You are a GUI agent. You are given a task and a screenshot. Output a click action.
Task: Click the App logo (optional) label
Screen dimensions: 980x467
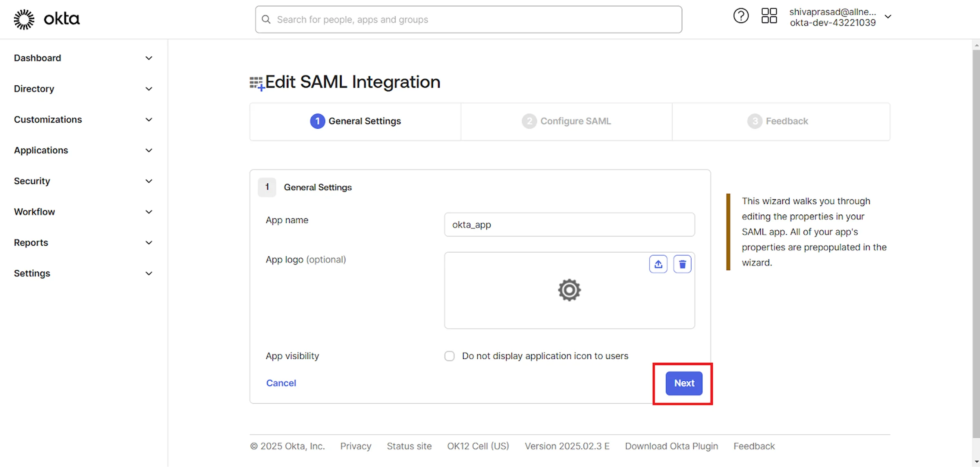pos(306,260)
